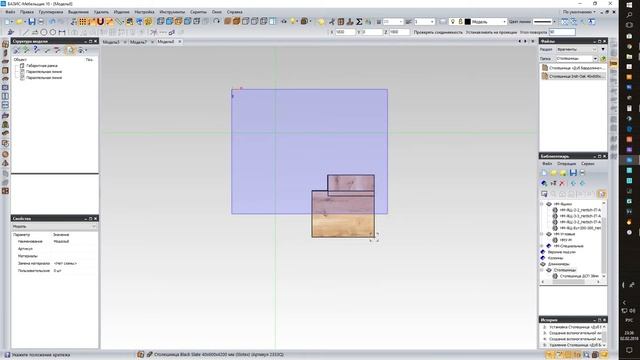This screenshot has height=360, width=640.
Task: Click the Z coordinate input field
Action: [x=399, y=32]
